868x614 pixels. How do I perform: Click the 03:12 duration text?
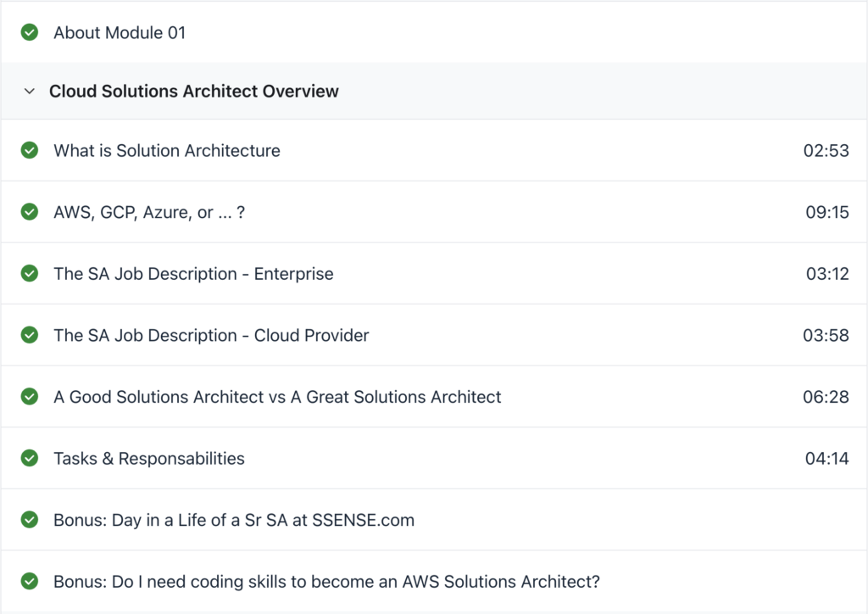pyautogui.click(x=827, y=274)
